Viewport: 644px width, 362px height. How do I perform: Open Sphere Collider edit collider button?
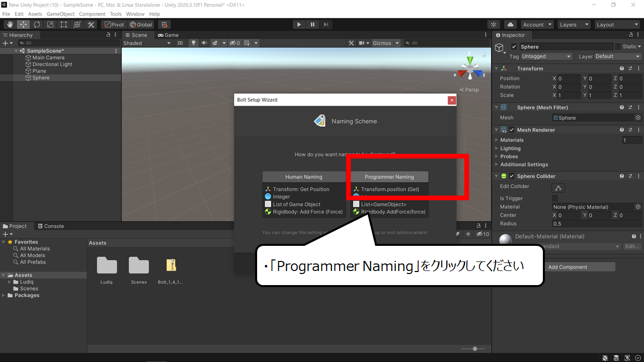coord(558,188)
